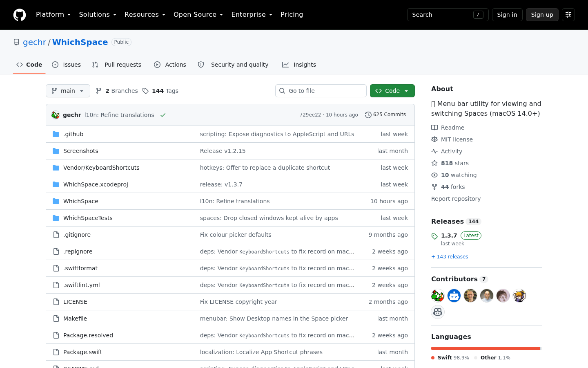
Task: Open commit message 'Fix colour picker defaults'
Action: pyautogui.click(x=236, y=235)
